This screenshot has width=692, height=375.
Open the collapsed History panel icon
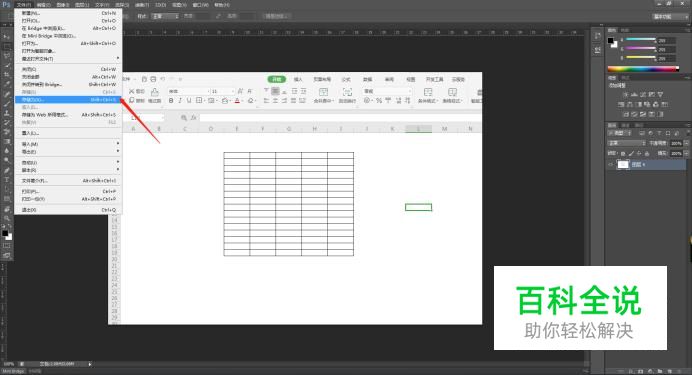point(597,36)
